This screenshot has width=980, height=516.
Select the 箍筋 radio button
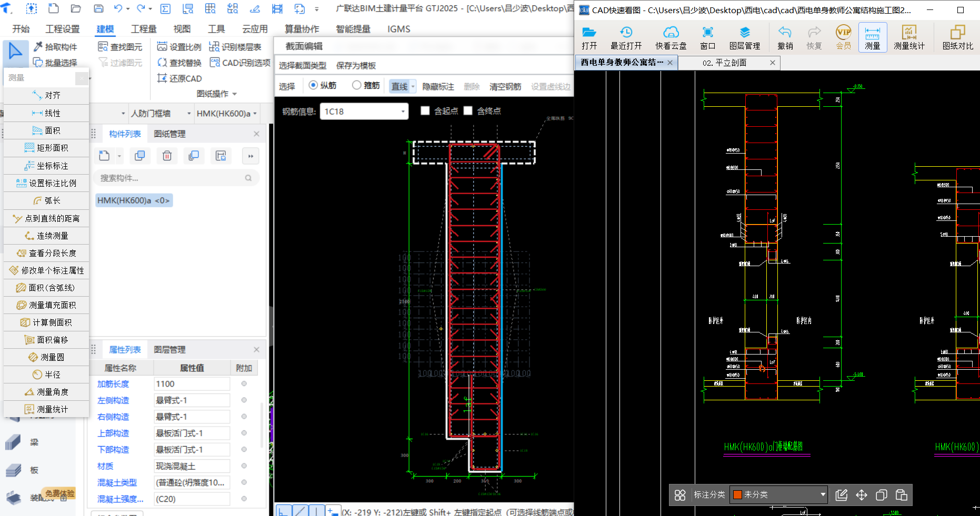[x=357, y=85]
